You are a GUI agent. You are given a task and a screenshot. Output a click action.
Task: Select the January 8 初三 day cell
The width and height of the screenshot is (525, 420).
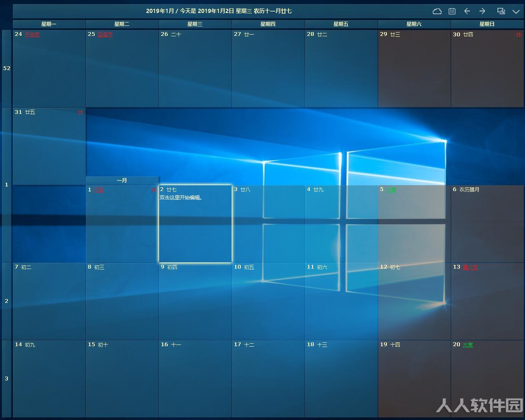122,301
